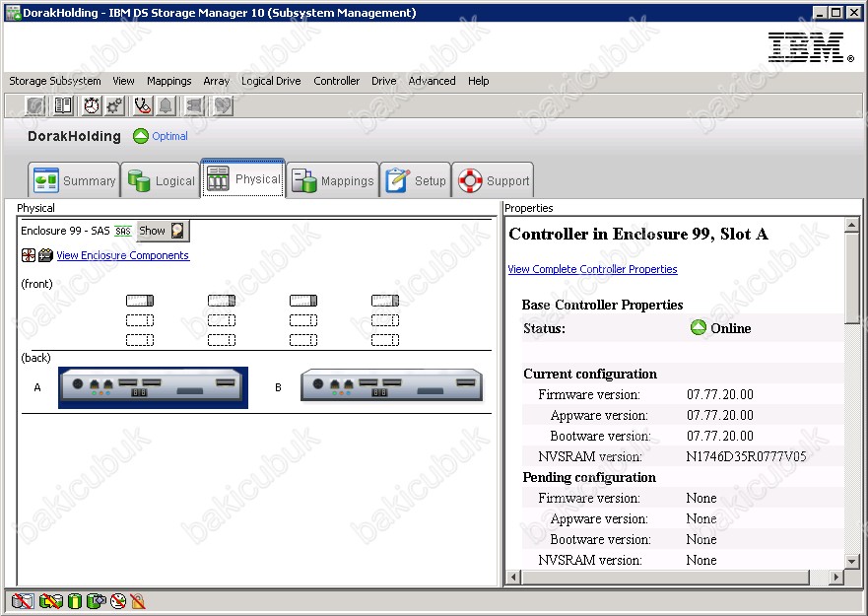
Task: Switch to the Support tab
Action: point(493,180)
